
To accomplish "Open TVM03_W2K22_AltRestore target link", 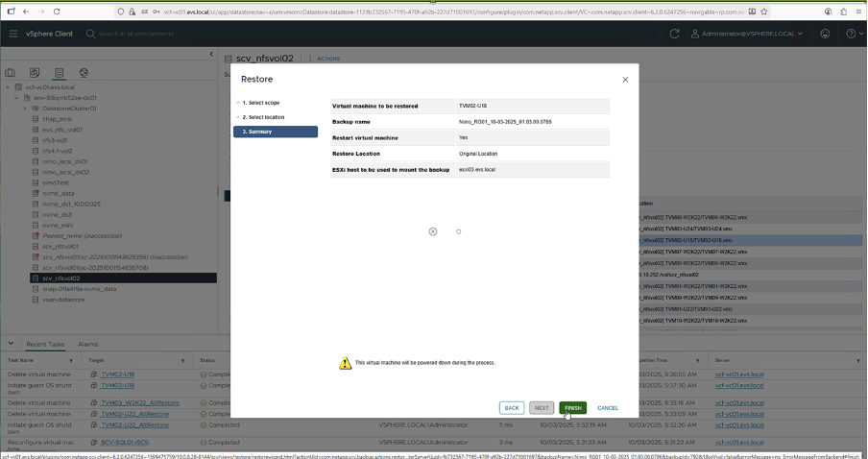I will coord(140,403).
